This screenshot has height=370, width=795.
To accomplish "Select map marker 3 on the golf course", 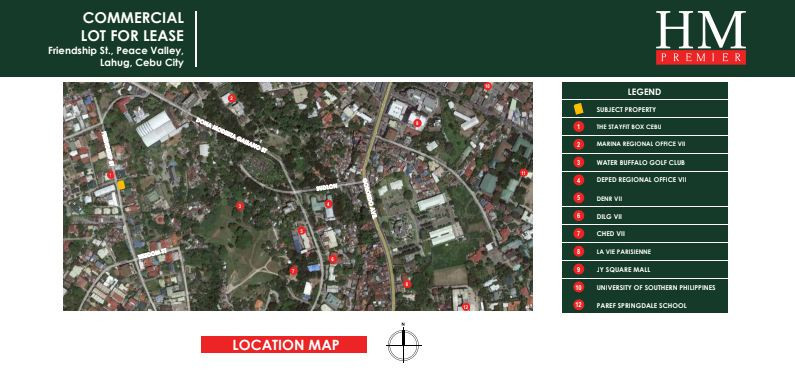I will coord(240,206).
